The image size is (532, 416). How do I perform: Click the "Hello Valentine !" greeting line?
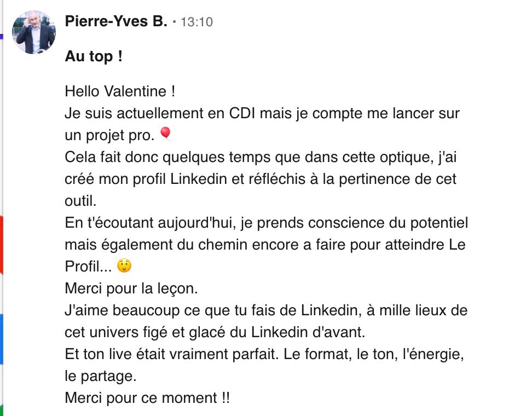[120, 91]
